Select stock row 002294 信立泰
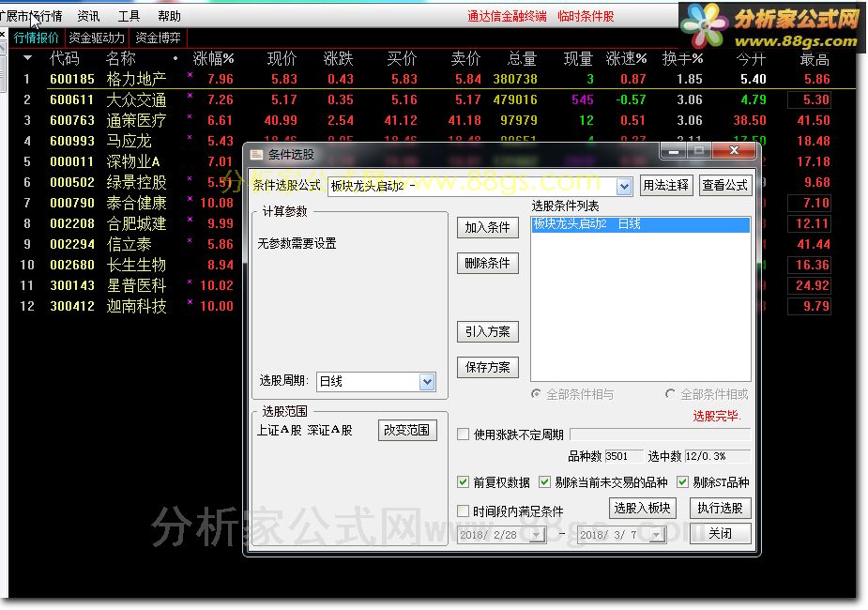 tap(128, 245)
